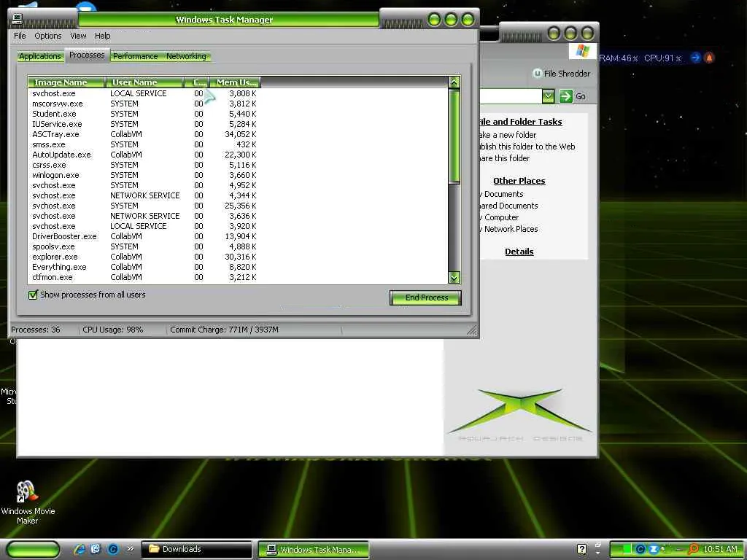Click the File Shredder toolbar icon

(538, 74)
